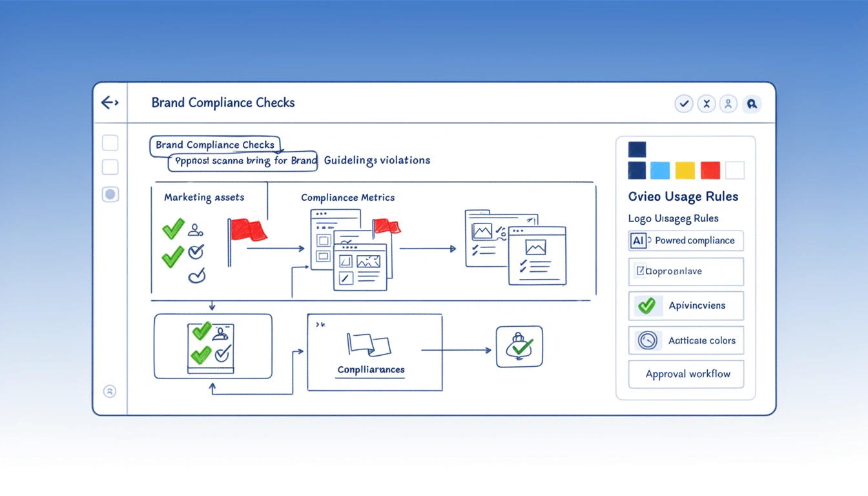Viewport: 868px width, 496px height.
Task: Open the Logo Usage Rules section
Action: point(673,218)
